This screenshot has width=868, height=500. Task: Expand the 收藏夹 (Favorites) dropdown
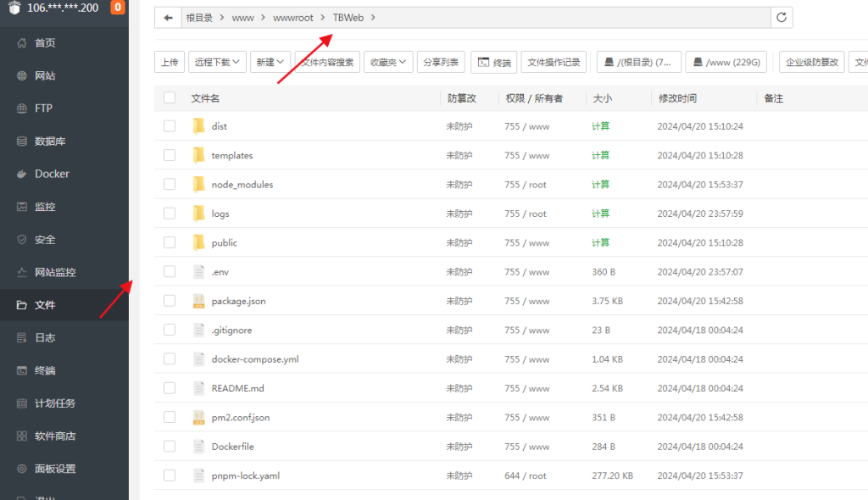pyautogui.click(x=387, y=61)
